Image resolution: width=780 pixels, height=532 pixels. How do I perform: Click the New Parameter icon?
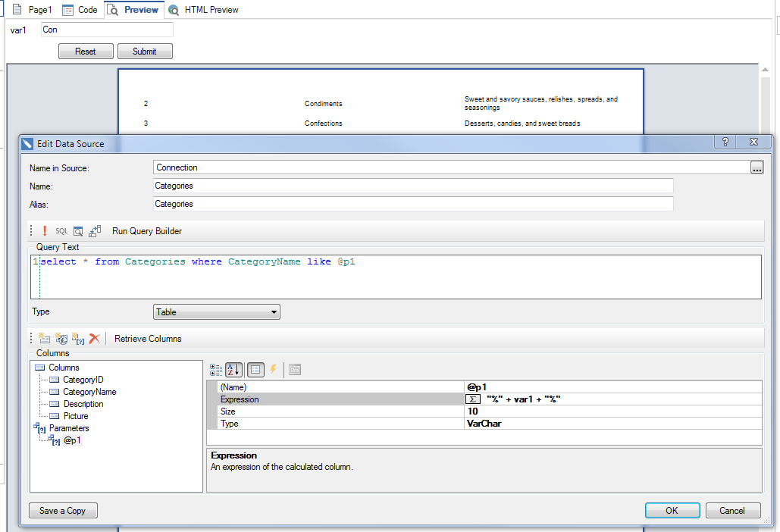(x=78, y=339)
